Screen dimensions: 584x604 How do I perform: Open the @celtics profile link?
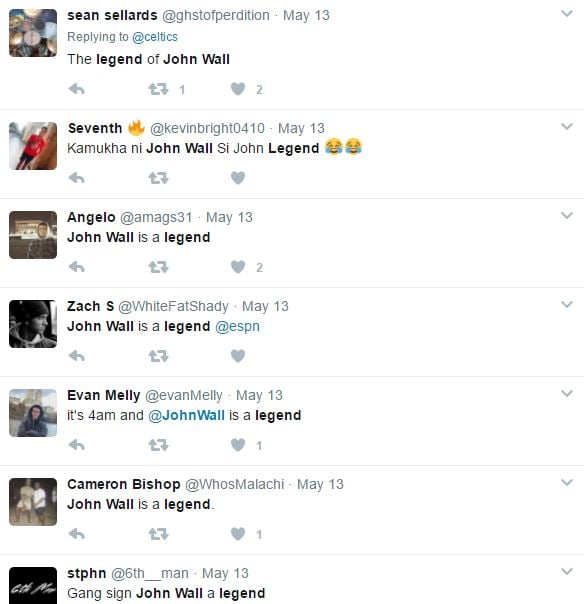155,37
